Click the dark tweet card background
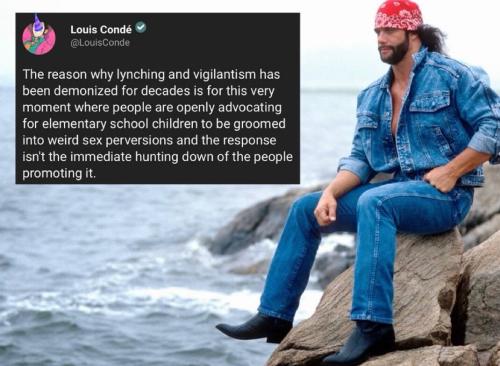This screenshot has height=366, width=500. point(158,98)
